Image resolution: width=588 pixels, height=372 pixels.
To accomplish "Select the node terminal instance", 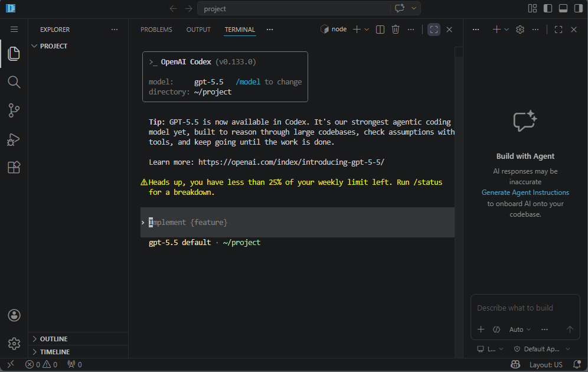I will 334,30.
